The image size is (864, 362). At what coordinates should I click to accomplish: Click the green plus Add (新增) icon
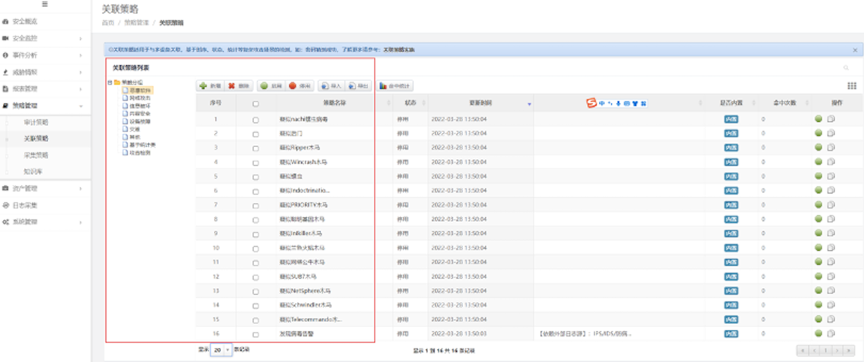click(x=203, y=86)
